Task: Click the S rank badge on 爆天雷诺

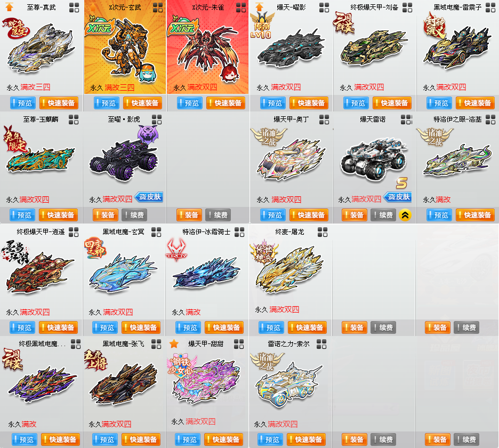Action: click(401, 183)
